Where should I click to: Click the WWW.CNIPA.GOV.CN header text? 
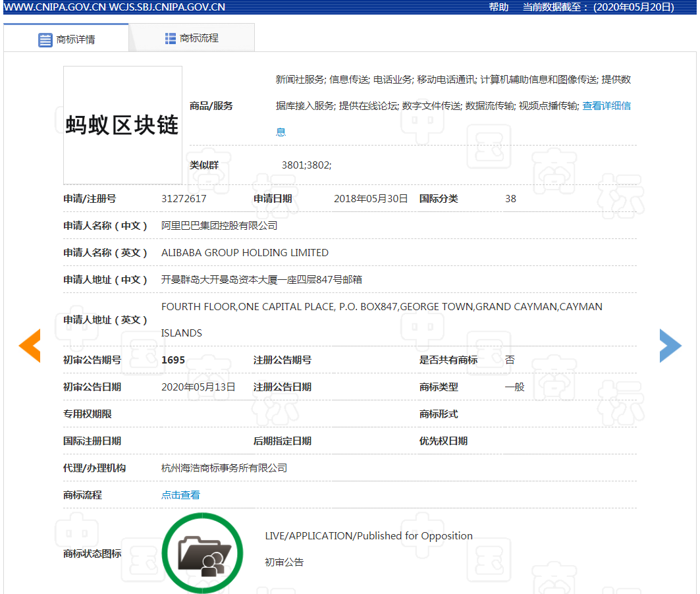(x=53, y=7)
